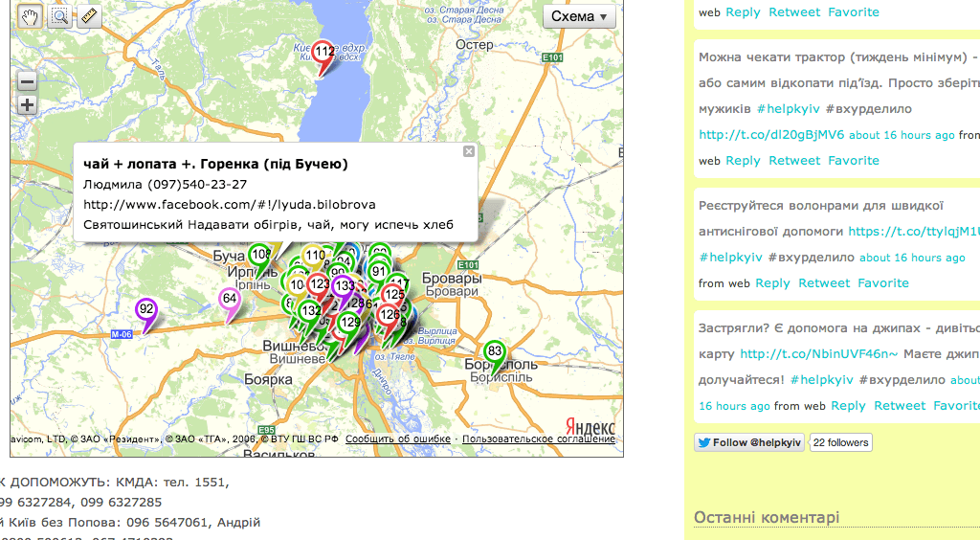Zoom out the map with minus button
Screen dimensions: 980x540
[27, 82]
